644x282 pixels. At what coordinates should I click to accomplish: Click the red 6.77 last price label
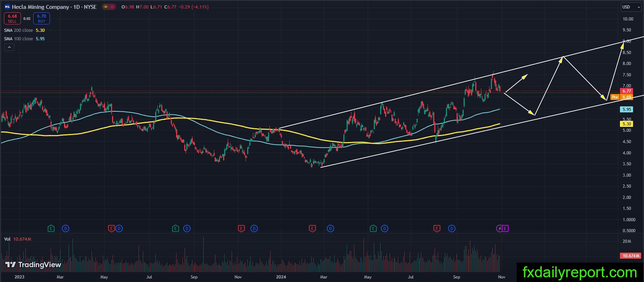(627, 91)
